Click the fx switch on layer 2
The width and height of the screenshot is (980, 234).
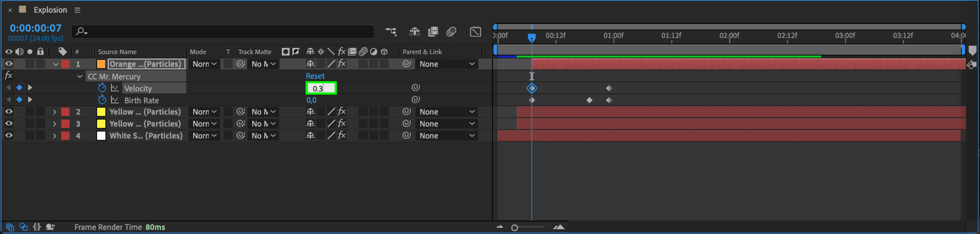click(x=342, y=111)
